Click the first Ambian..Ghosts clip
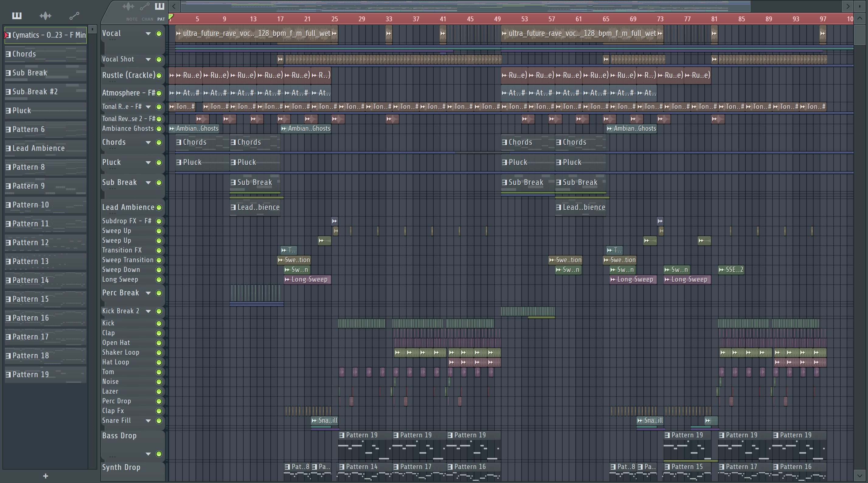The width and height of the screenshot is (868, 483). [194, 128]
